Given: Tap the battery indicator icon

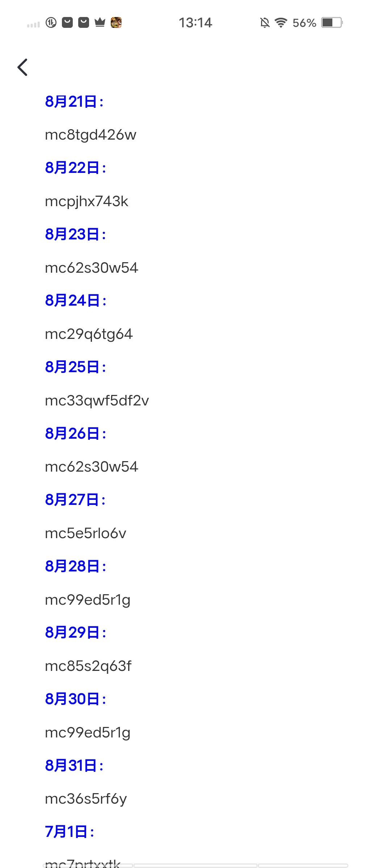Looking at the screenshot, I should [332, 22].
